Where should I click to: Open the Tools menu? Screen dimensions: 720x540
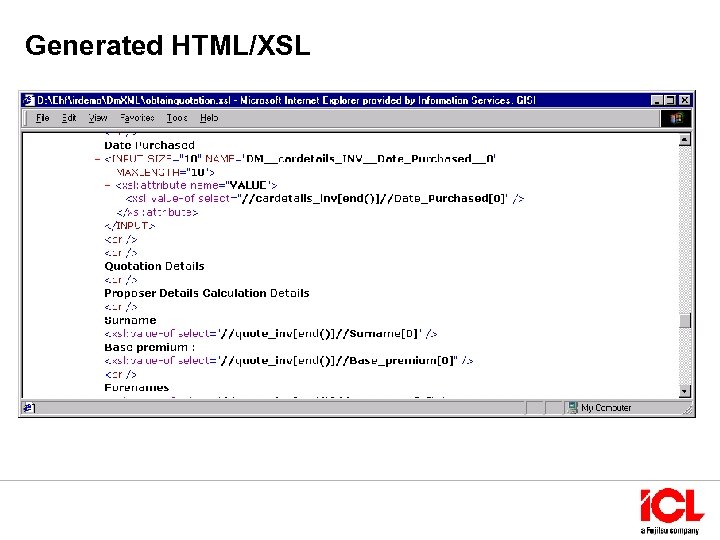click(177, 118)
